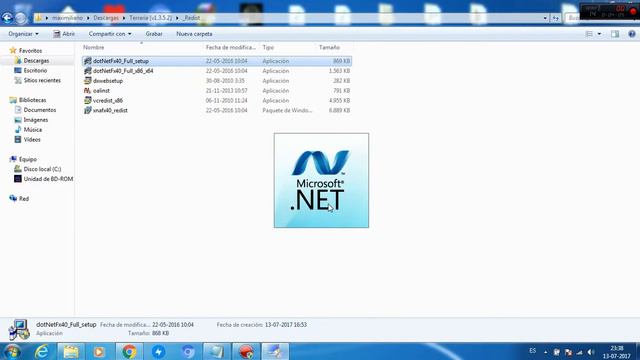Click the ES language indicator
This screenshot has width=640, height=360.
532,351
